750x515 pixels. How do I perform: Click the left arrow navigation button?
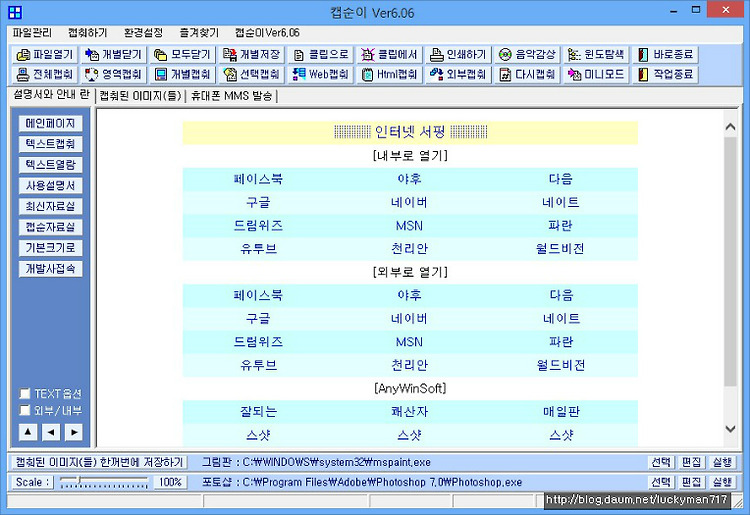51,432
